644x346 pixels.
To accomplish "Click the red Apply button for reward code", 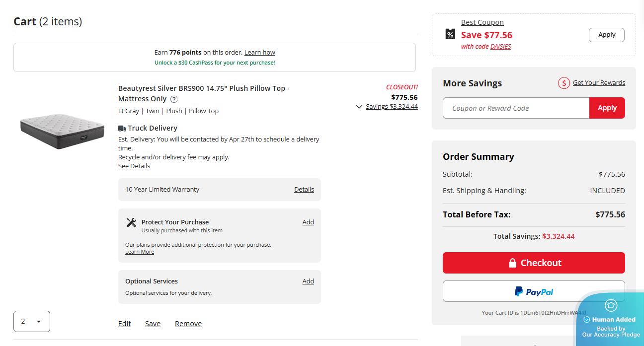I will pyautogui.click(x=607, y=108).
